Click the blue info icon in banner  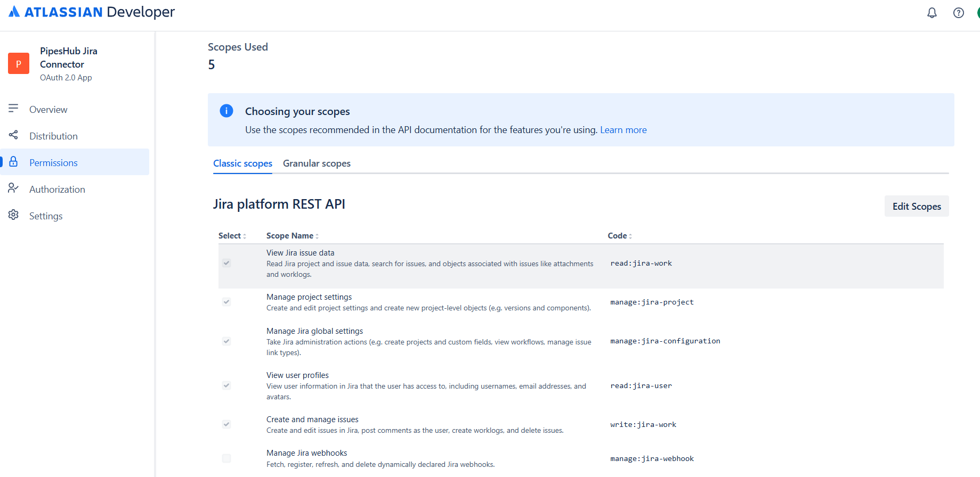point(226,111)
